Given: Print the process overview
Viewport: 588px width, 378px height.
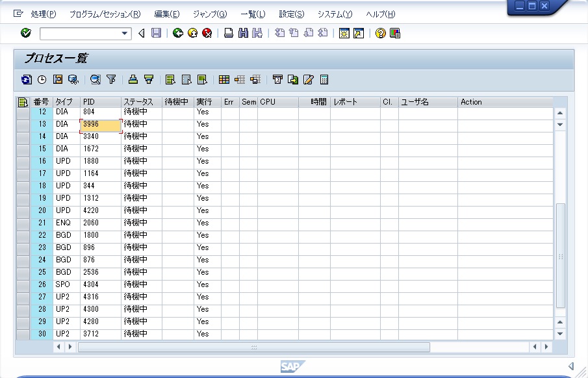Looking at the screenshot, I should [228, 34].
